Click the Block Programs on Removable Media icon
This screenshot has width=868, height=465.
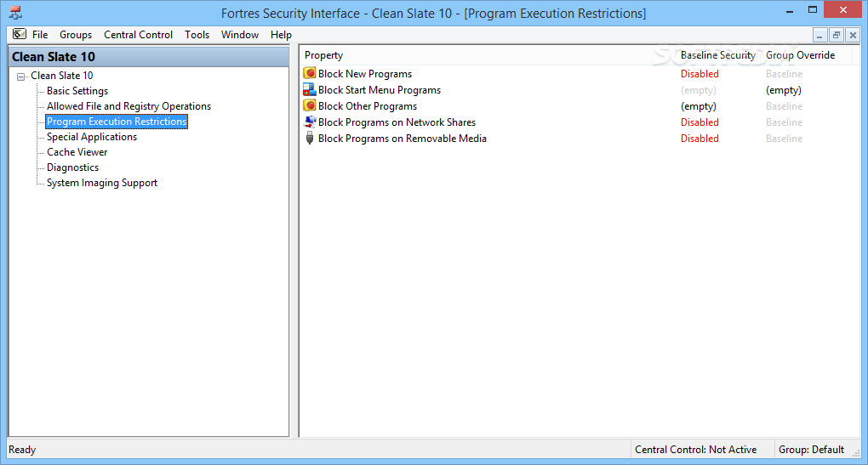310,139
